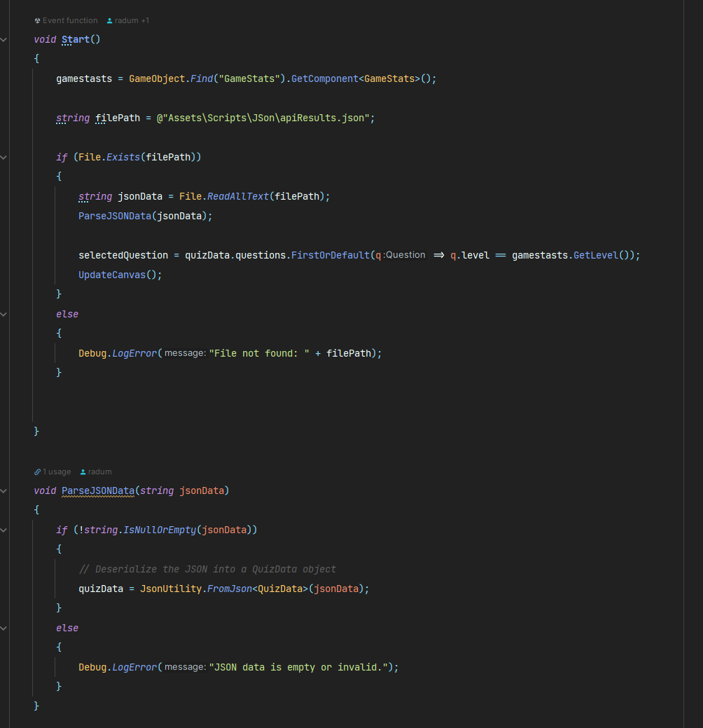Click the author icon beside radum +1

[x=110, y=21]
